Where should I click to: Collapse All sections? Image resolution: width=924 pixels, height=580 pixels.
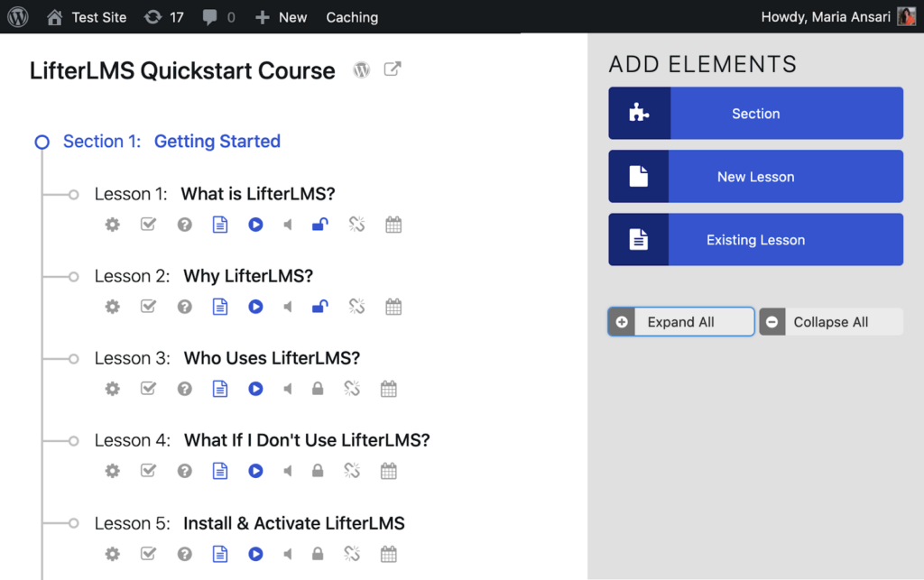[831, 321]
